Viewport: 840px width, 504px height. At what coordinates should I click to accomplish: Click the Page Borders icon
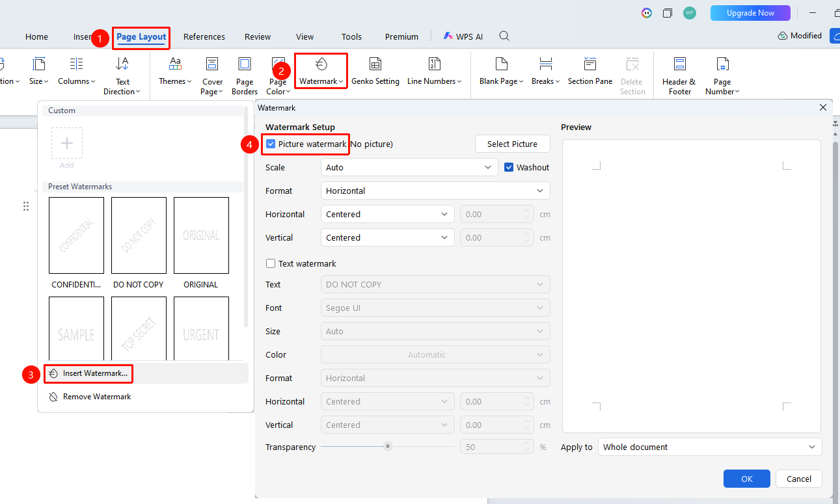[x=245, y=64]
